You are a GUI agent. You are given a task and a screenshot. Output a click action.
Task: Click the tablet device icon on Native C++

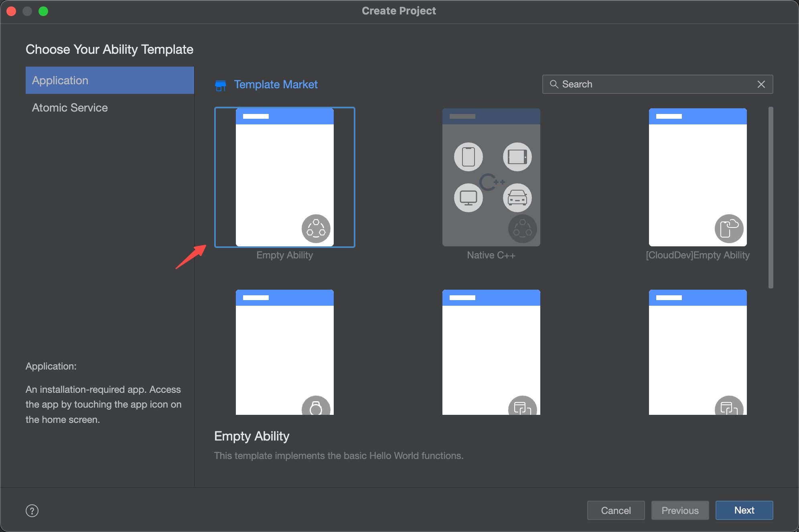pos(517,157)
